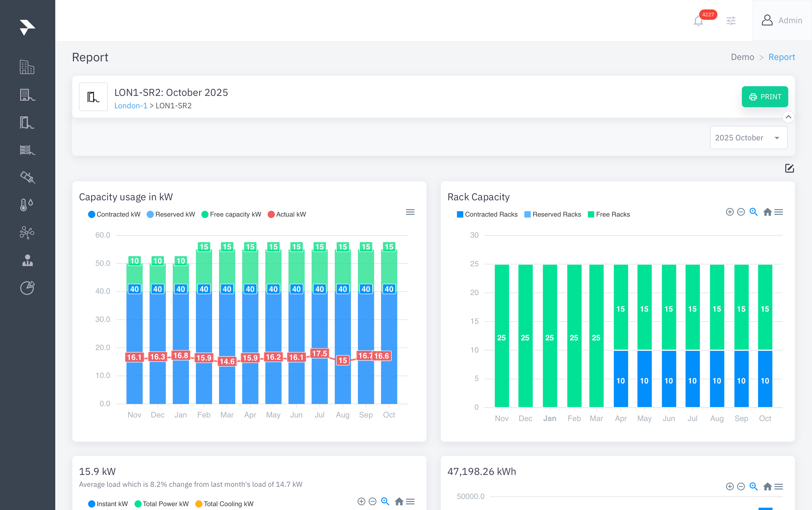The image size is (812, 510).
Task: Follow the London-1 breadcrumb link
Action: (x=131, y=106)
